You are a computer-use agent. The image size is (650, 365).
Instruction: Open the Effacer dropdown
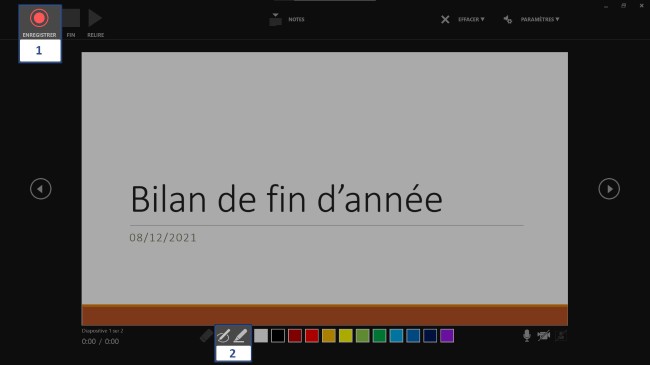click(471, 19)
